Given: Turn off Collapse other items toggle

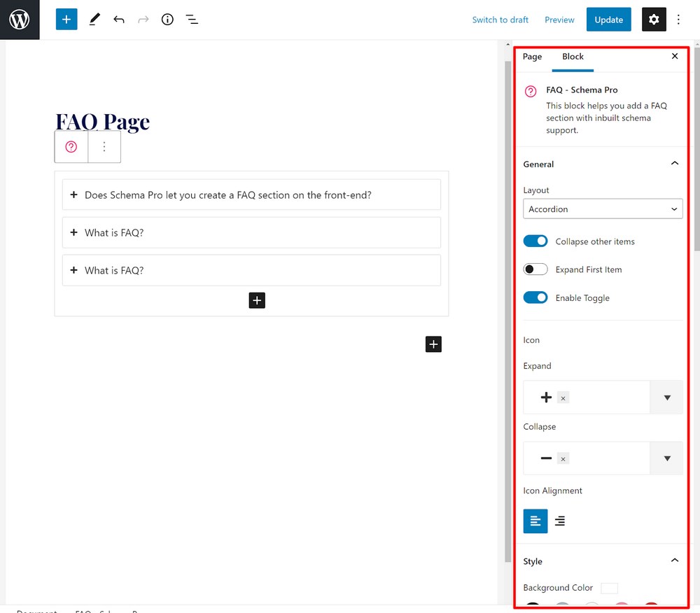Looking at the screenshot, I should pos(535,241).
